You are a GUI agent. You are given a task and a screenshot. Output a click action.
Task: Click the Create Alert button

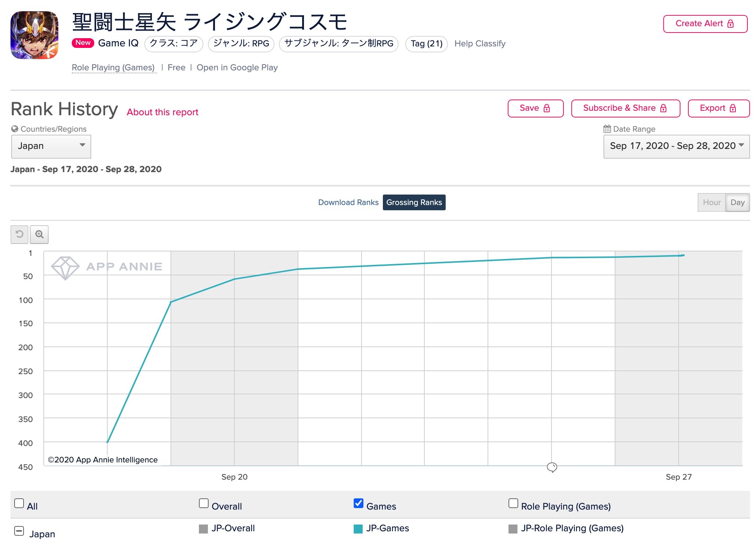(705, 24)
